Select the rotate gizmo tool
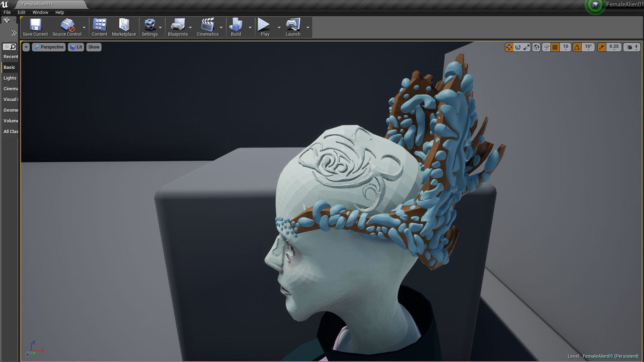The height and width of the screenshot is (362, 644). point(518,47)
